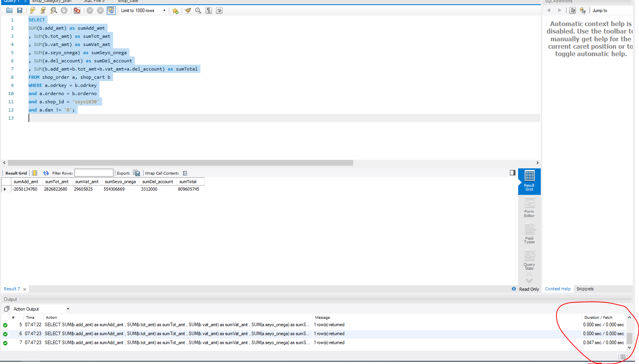Save the script with the floppy disk icon
This screenshot has width=639, height=364.
(x=19, y=11)
